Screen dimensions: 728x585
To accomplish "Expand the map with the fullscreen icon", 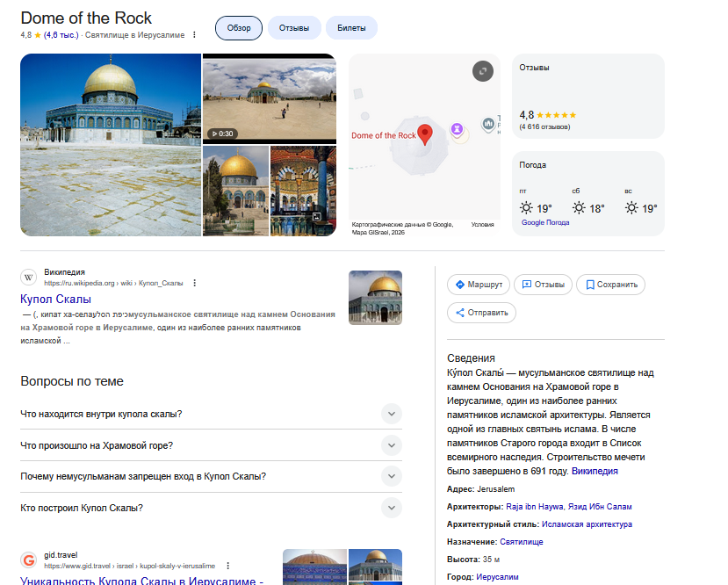I will coord(482,71).
